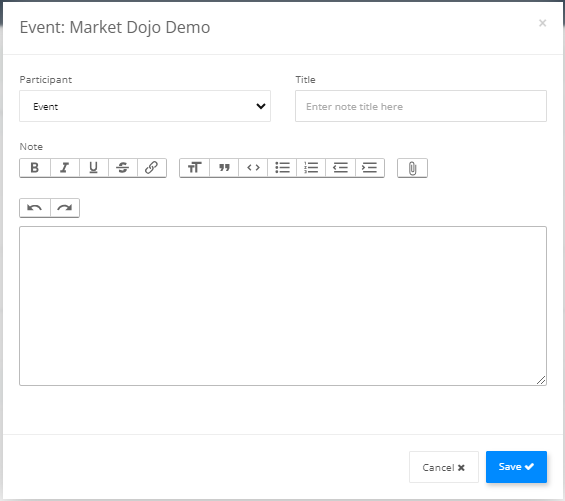The image size is (565, 501).
Task: Insert a code block
Action: tap(253, 168)
